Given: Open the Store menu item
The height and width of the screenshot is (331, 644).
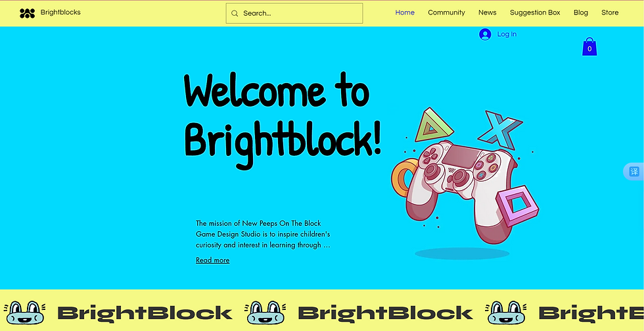Looking at the screenshot, I should tap(610, 13).
